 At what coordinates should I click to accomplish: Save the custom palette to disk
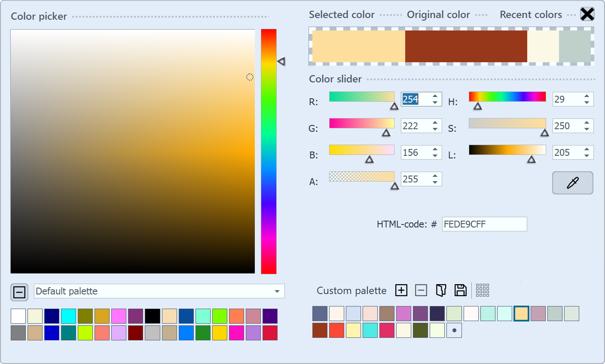tap(460, 290)
